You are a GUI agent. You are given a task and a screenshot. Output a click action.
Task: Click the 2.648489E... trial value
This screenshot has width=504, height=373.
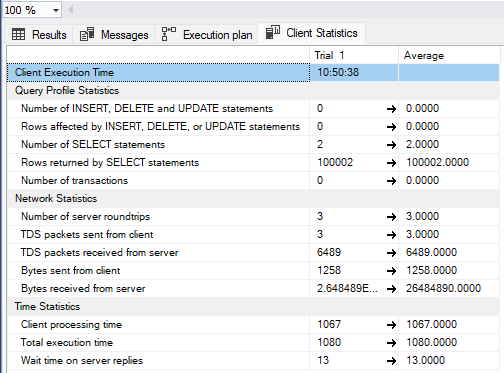pyautogui.click(x=347, y=288)
